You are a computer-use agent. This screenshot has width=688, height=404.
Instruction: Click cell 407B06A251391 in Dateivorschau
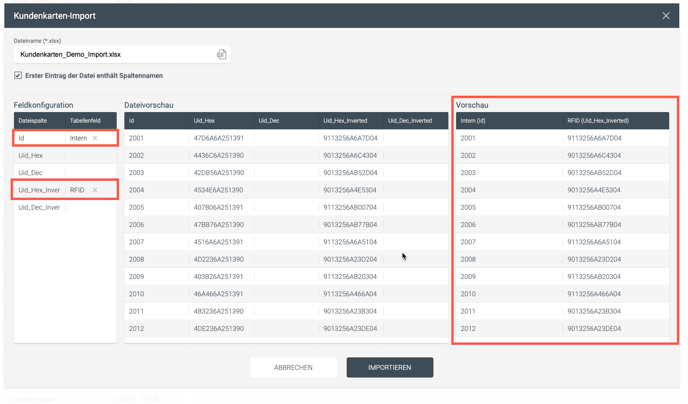[x=219, y=207]
